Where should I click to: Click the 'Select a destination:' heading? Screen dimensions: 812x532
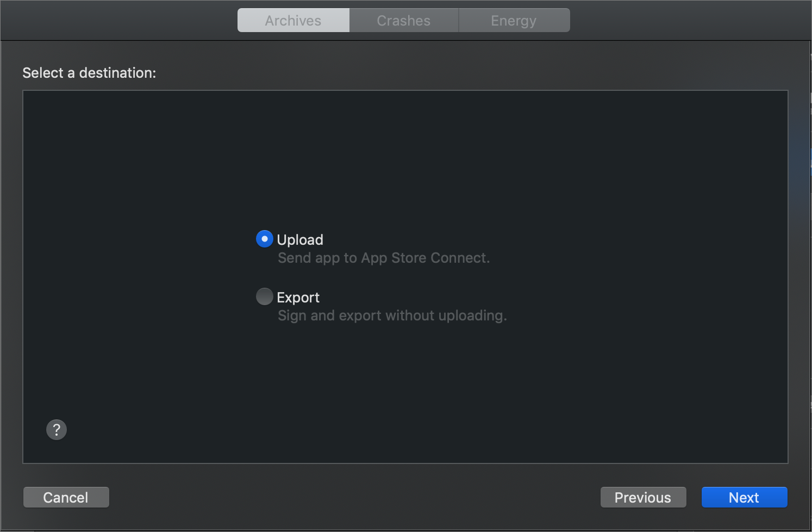pyautogui.click(x=89, y=73)
